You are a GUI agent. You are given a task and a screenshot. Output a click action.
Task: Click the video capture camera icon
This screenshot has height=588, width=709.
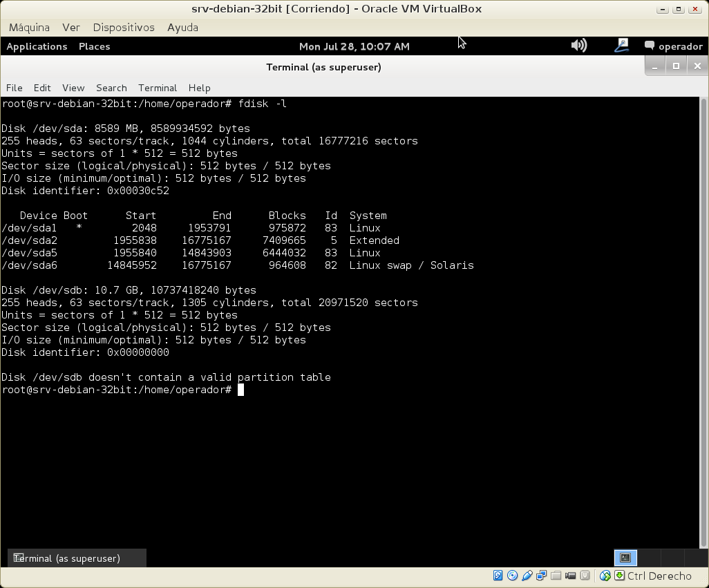[571, 576]
